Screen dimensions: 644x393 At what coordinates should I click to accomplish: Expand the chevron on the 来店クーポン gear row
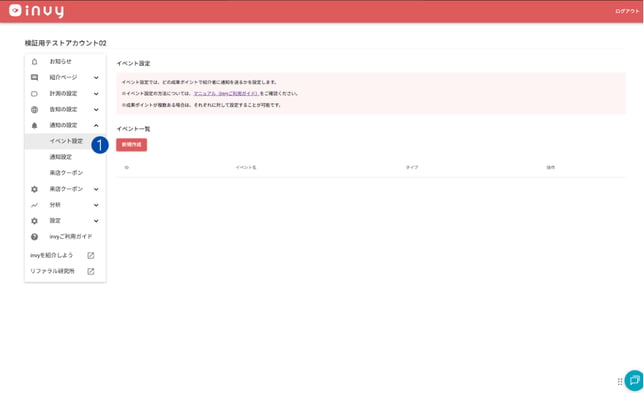[96, 189]
